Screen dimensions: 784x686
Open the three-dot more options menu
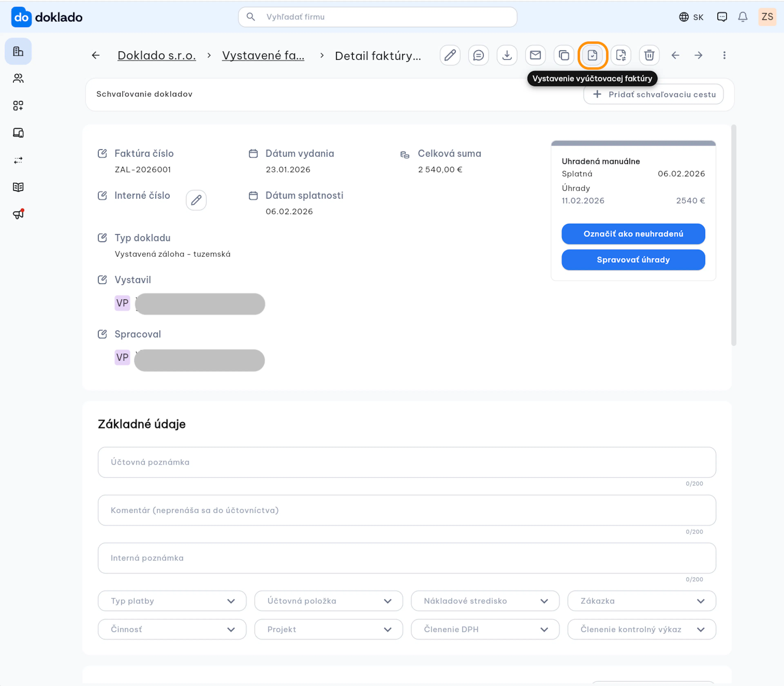[x=724, y=56]
